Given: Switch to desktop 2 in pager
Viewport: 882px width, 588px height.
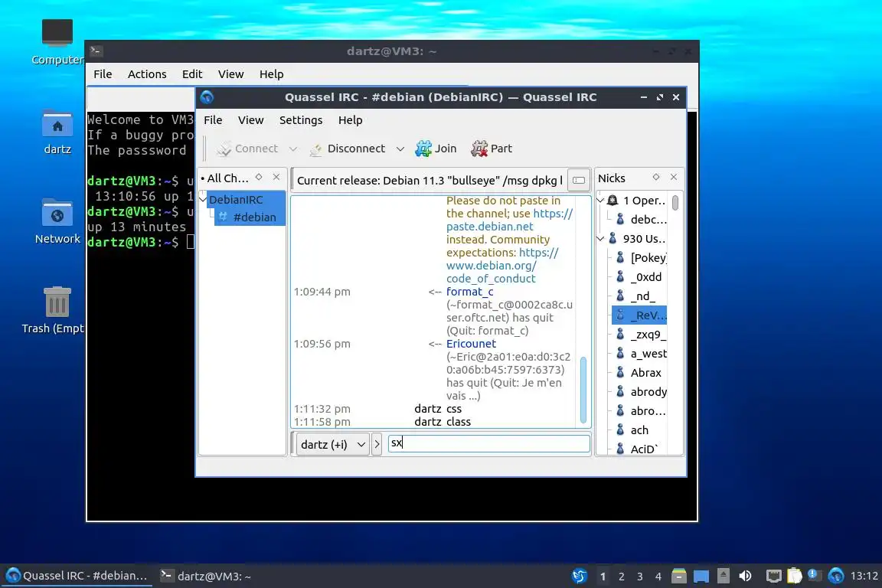Looking at the screenshot, I should tap(621, 577).
